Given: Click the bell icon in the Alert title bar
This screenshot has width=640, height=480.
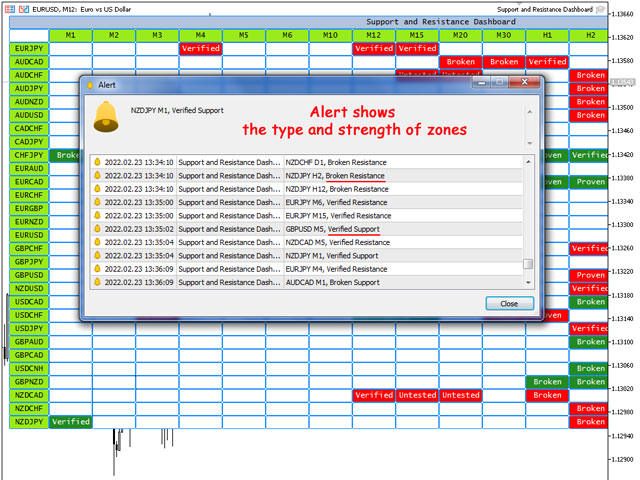Looking at the screenshot, I should click(x=90, y=85).
